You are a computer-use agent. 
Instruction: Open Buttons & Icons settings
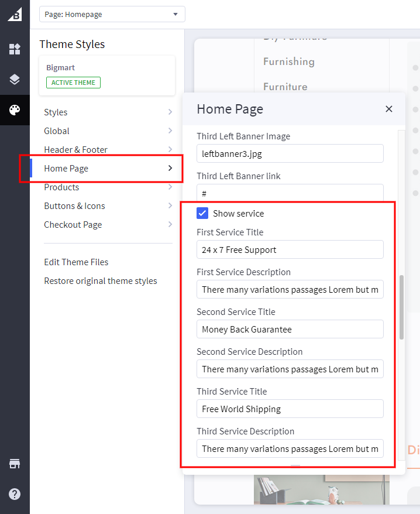pyautogui.click(x=108, y=206)
